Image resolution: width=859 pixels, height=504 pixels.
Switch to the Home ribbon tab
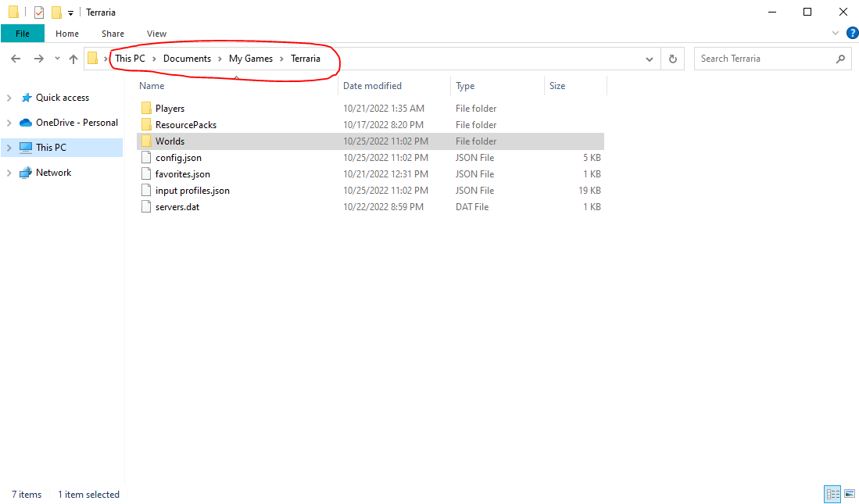(x=67, y=34)
